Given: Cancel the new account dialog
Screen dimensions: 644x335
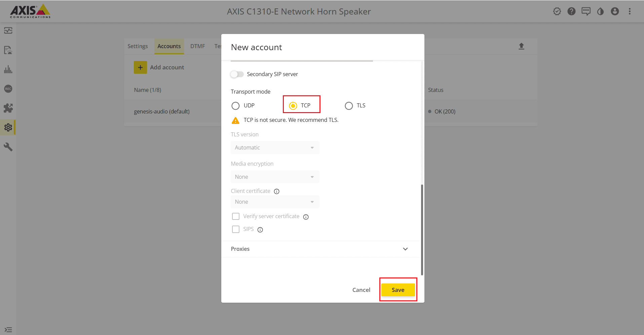Looking at the screenshot, I should (361, 290).
